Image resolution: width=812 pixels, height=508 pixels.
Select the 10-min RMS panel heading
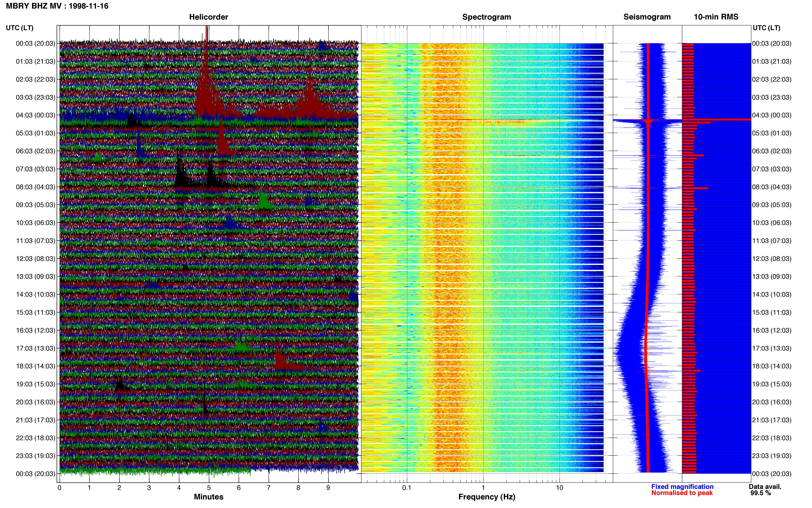[x=716, y=17]
